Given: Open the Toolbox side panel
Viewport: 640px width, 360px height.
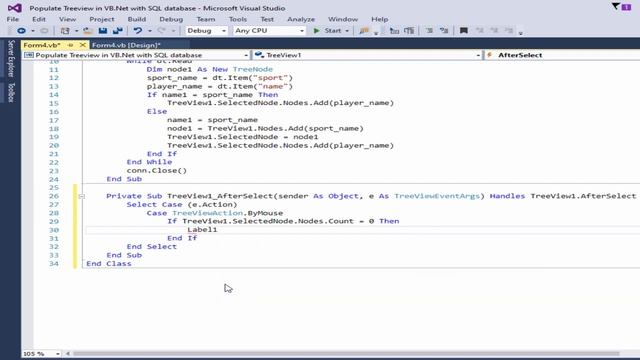Looking at the screenshot, I should pos(11,92).
